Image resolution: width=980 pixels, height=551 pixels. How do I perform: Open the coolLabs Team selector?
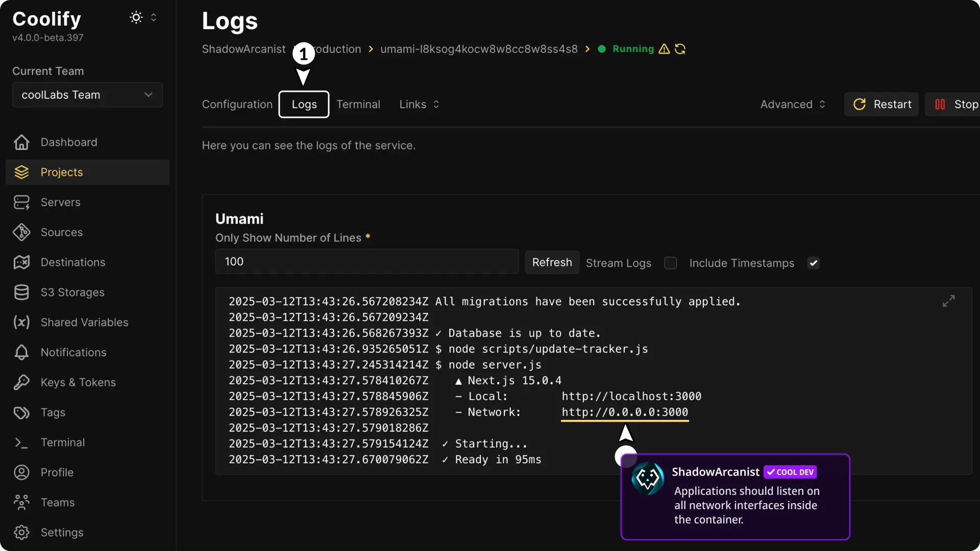pos(87,95)
